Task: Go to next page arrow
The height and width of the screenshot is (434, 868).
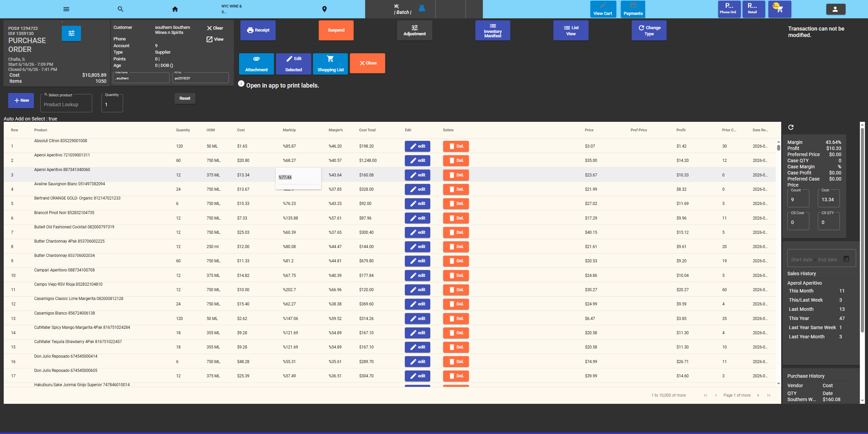Action: [758, 395]
